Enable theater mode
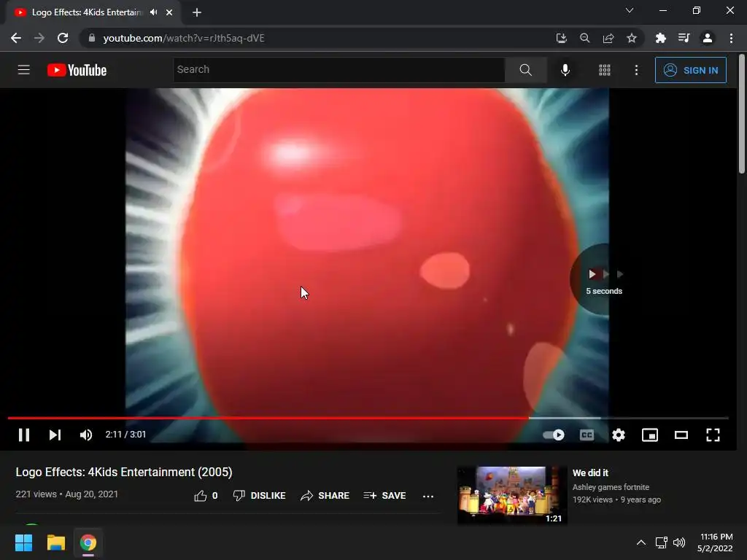The width and height of the screenshot is (747, 560). pyautogui.click(x=681, y=435)
